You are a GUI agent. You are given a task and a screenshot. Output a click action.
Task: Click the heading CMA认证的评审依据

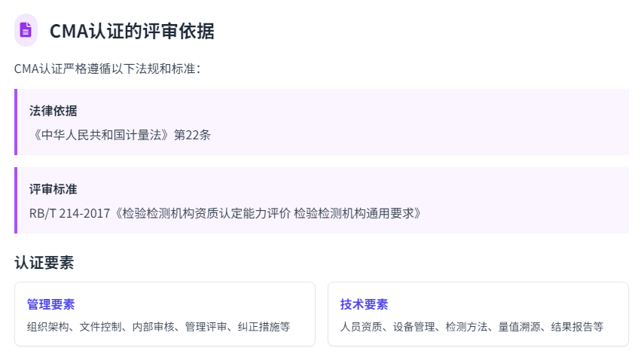132,31
